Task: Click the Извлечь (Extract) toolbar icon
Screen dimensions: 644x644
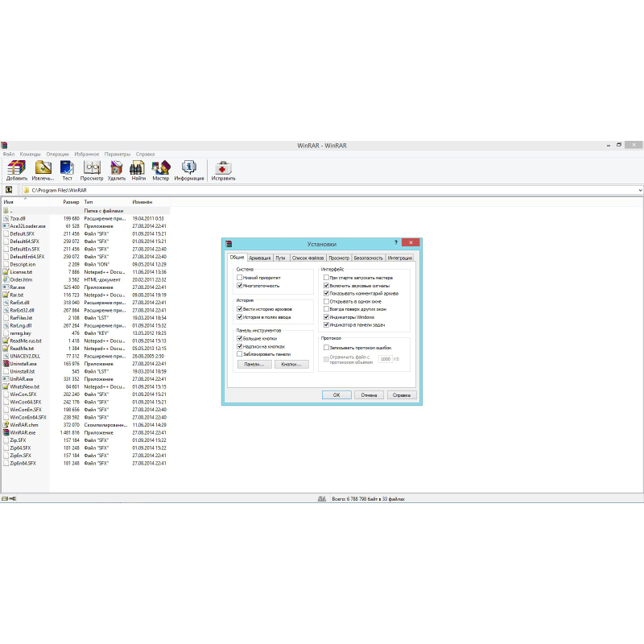Action: pos(42,167)
